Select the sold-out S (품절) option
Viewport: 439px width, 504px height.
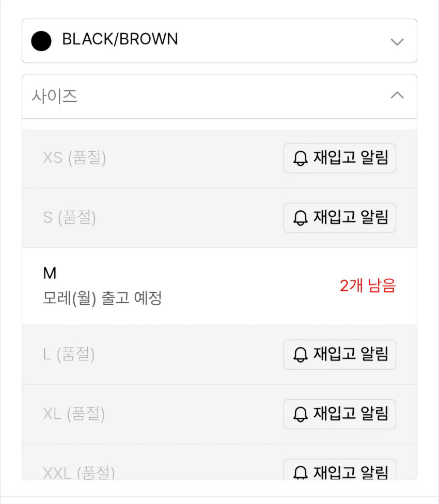69,217
